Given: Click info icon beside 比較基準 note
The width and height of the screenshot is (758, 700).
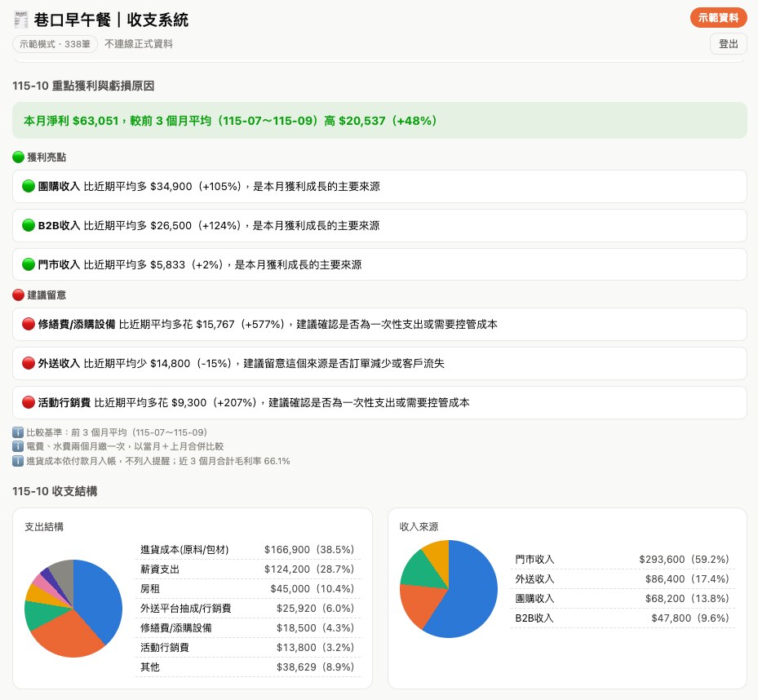Looking at the screenshot, I should (x=18, y=432).
